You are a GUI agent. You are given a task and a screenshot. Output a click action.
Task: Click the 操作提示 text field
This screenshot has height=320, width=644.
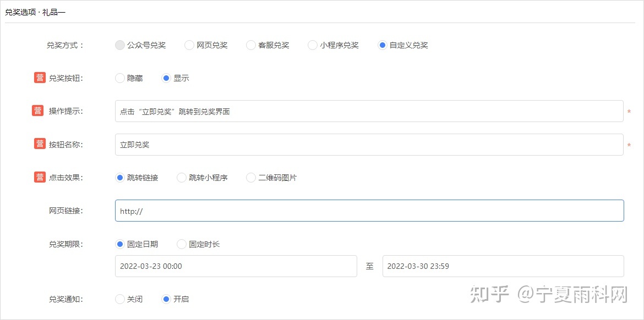(x=369, y=112)
